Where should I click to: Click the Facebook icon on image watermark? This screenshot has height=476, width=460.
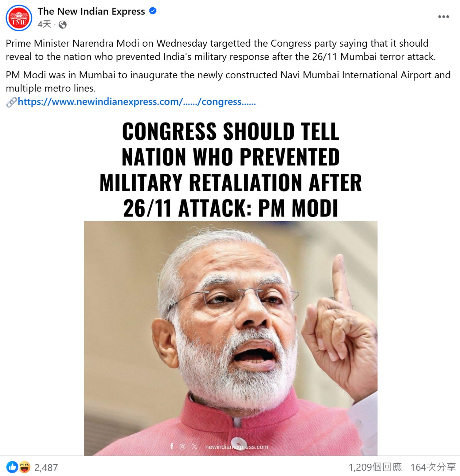[172, 447]
